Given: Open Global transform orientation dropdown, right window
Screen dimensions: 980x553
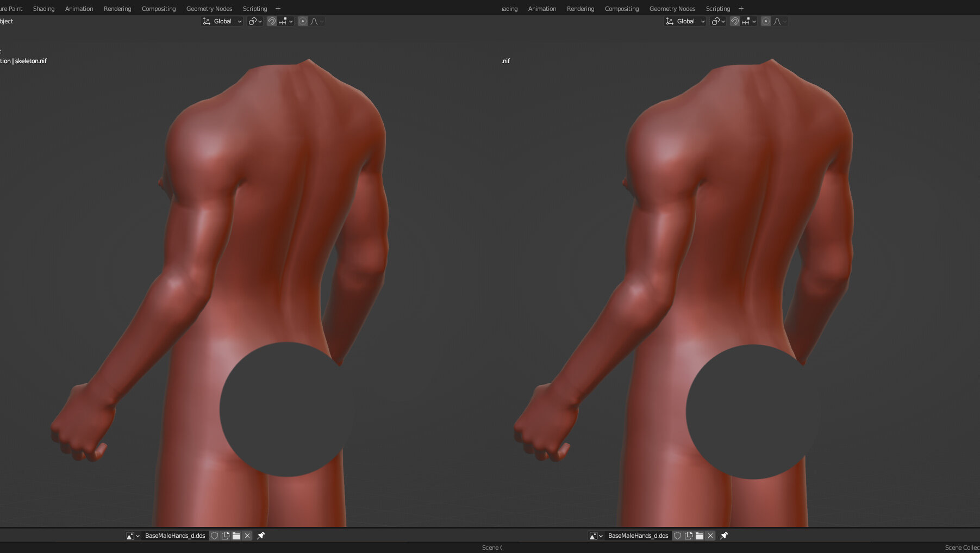Looking at the screenshot, I should [x=685, y=21].
